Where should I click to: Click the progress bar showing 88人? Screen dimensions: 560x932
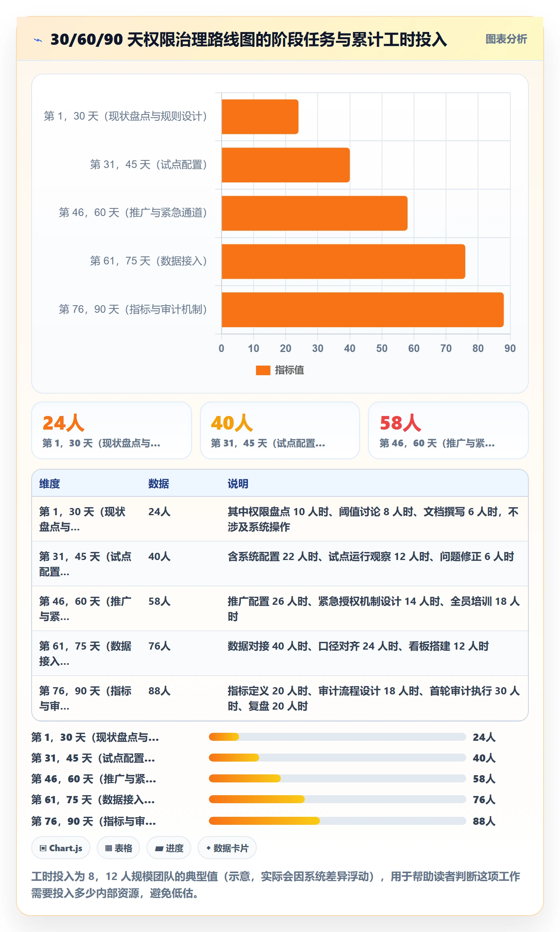point(338,821)
